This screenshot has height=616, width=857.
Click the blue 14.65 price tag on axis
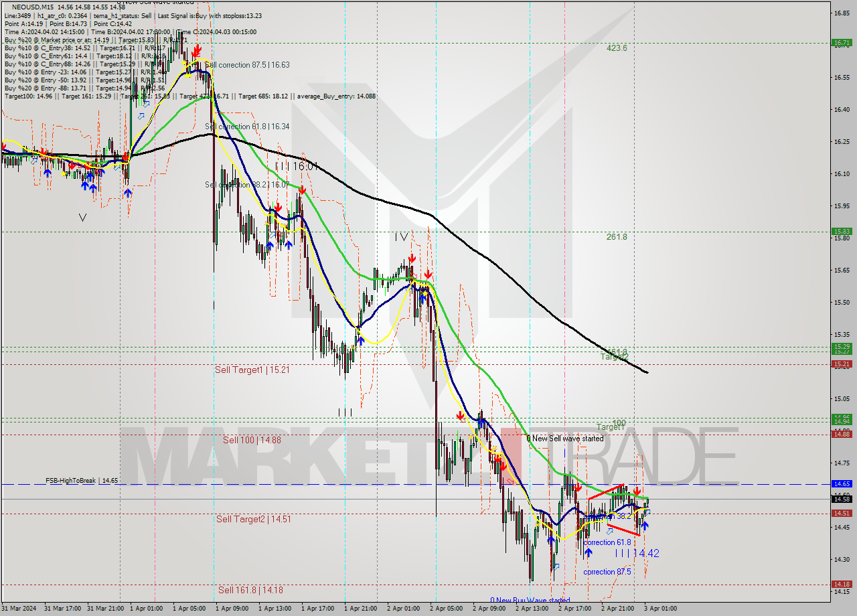(841, 483)
